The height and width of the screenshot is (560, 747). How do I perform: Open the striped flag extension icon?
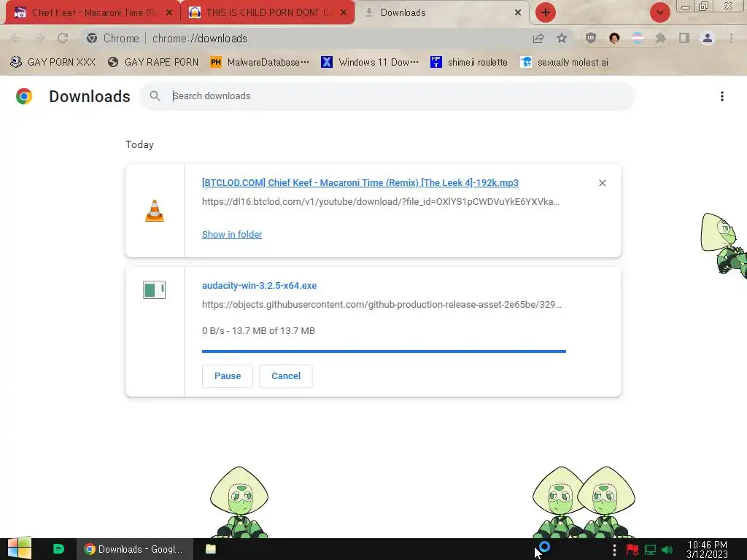point(637,38)
